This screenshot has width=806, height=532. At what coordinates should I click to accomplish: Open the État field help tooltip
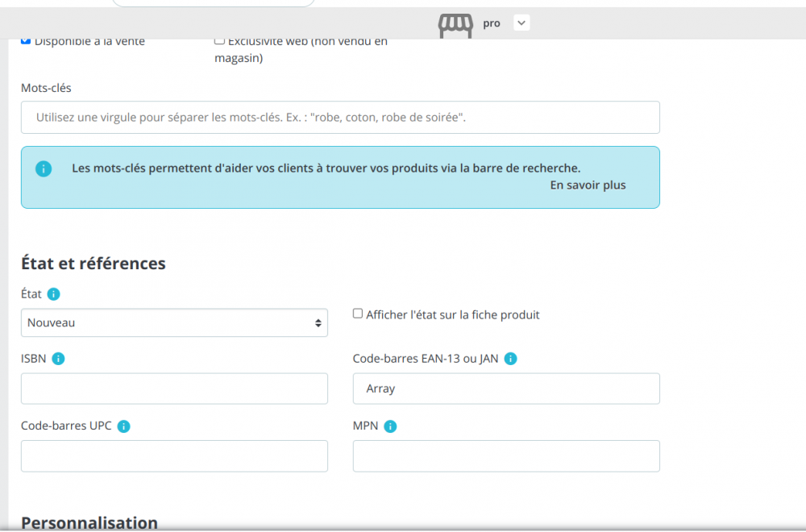tap(53, 293)
